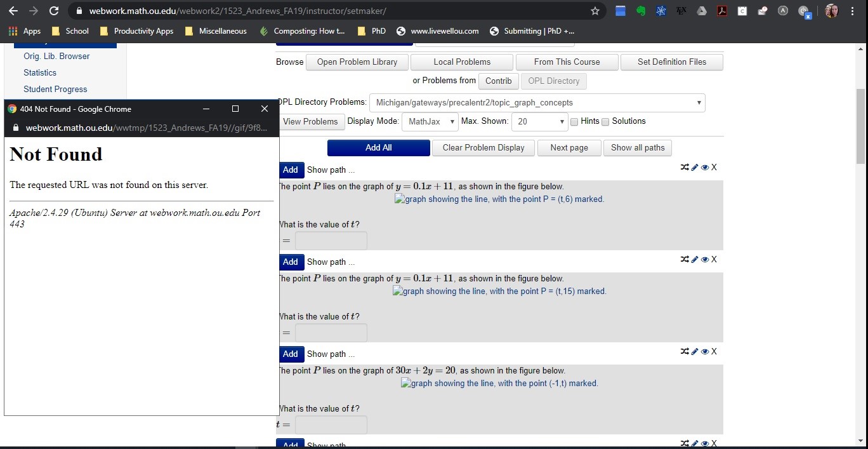Show path for the (t,6) problem

point(331,170)
